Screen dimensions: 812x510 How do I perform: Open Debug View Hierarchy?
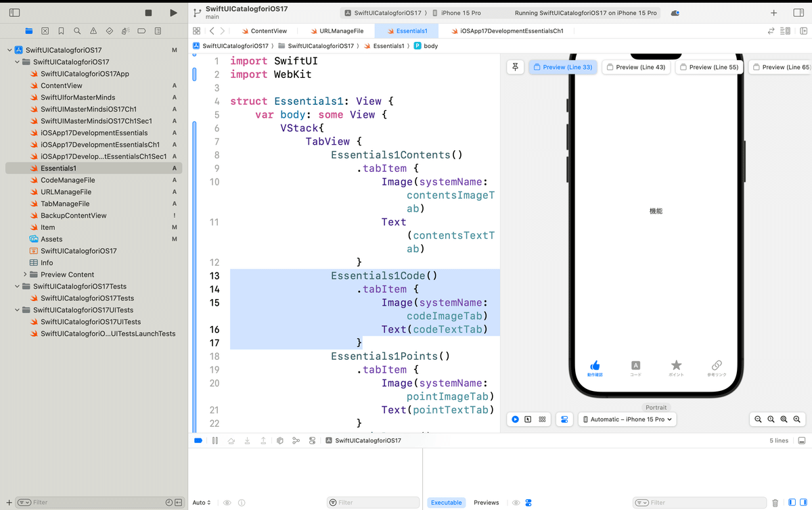pyautogui.click(x=280, y=440)
